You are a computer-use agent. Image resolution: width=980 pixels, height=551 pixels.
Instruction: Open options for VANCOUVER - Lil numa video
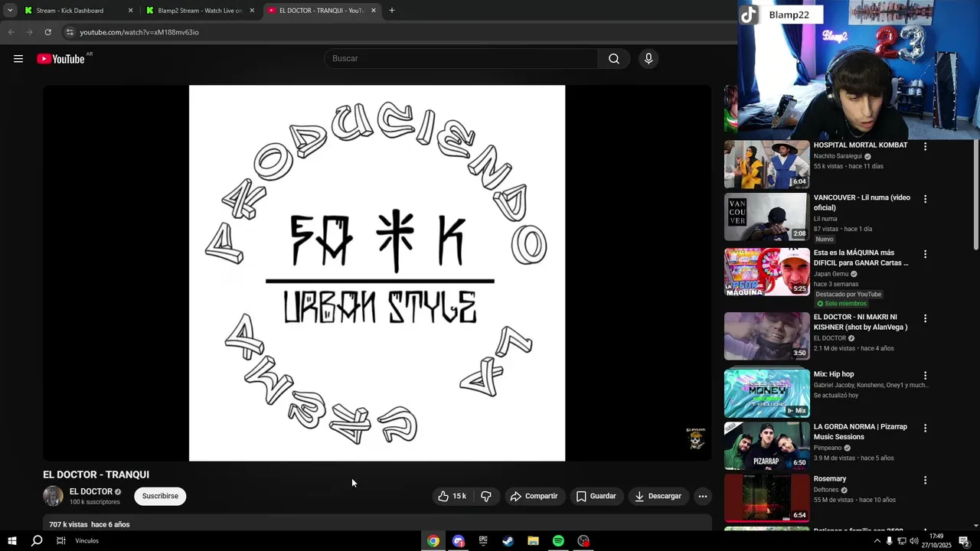tap(925, 199)
